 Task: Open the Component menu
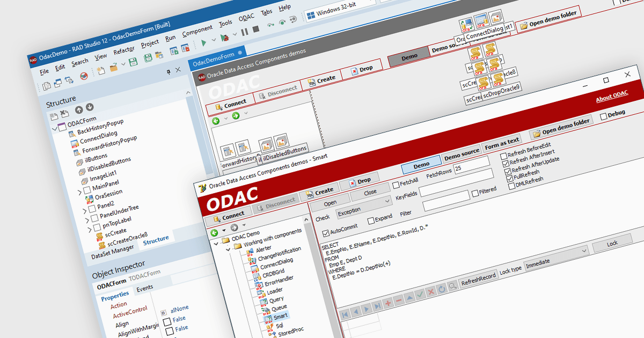[x=197, y=32]
